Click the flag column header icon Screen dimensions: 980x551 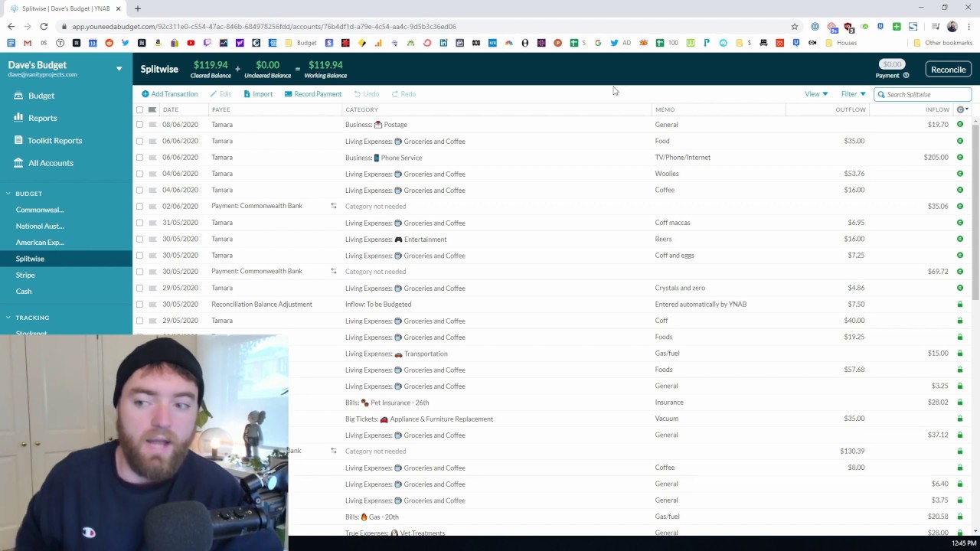point(152,109)
